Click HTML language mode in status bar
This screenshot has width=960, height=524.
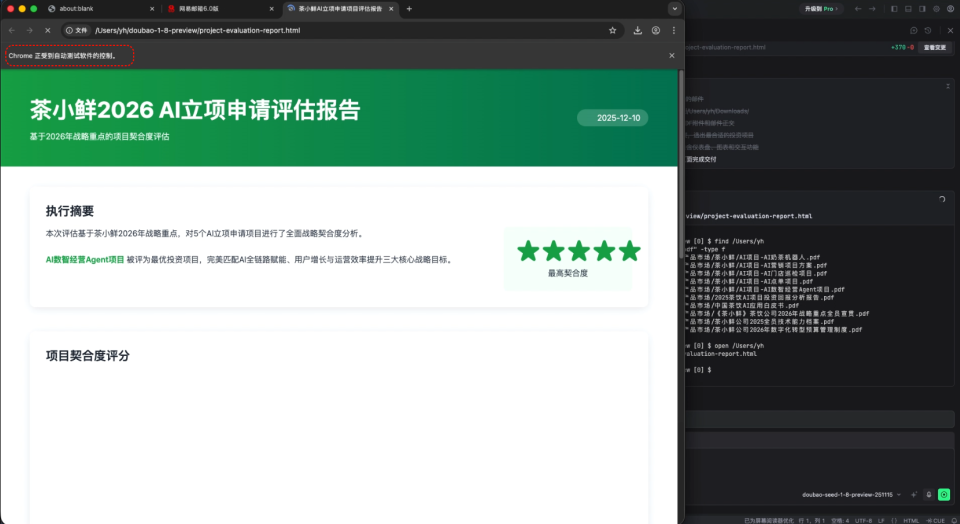point(911,520)
